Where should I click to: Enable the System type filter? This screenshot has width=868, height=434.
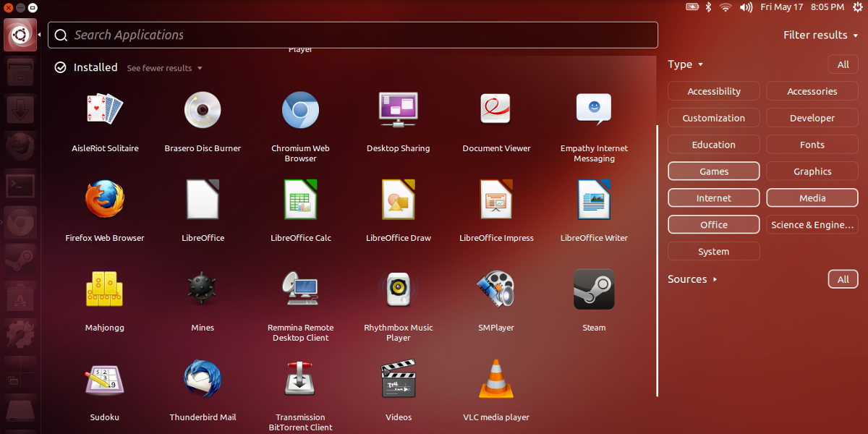click(714, 252)
